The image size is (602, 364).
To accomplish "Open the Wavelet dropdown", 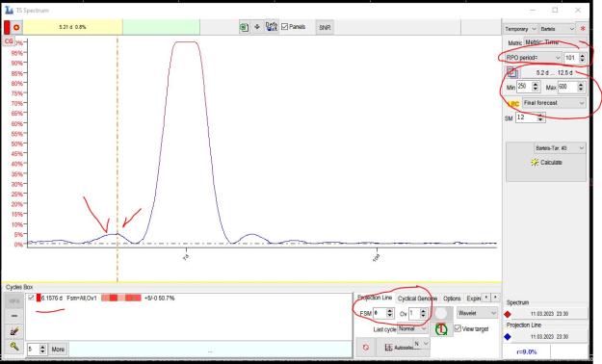I will (477, 313).
